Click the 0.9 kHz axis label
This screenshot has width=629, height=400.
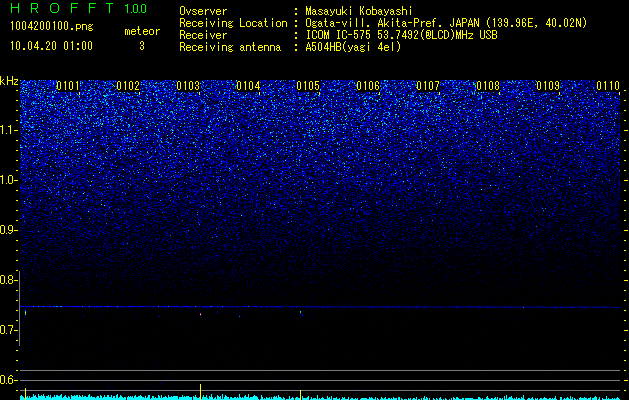click(8, 230)
